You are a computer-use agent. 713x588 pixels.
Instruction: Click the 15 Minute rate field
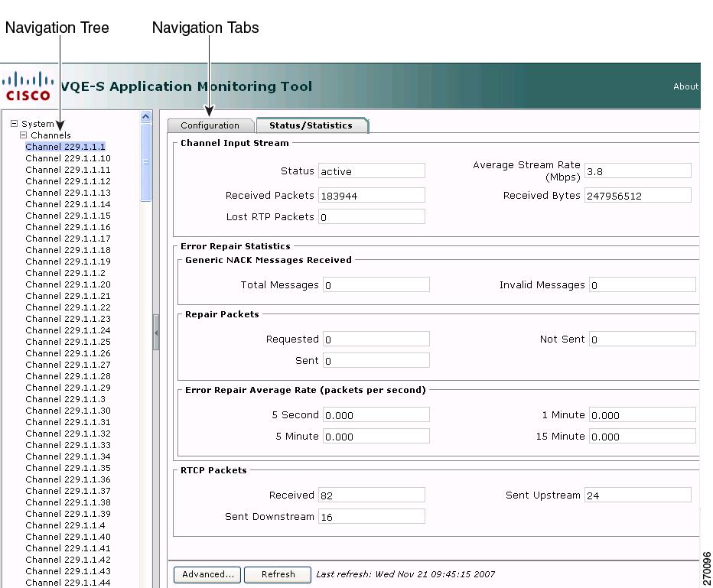(642, 437)
